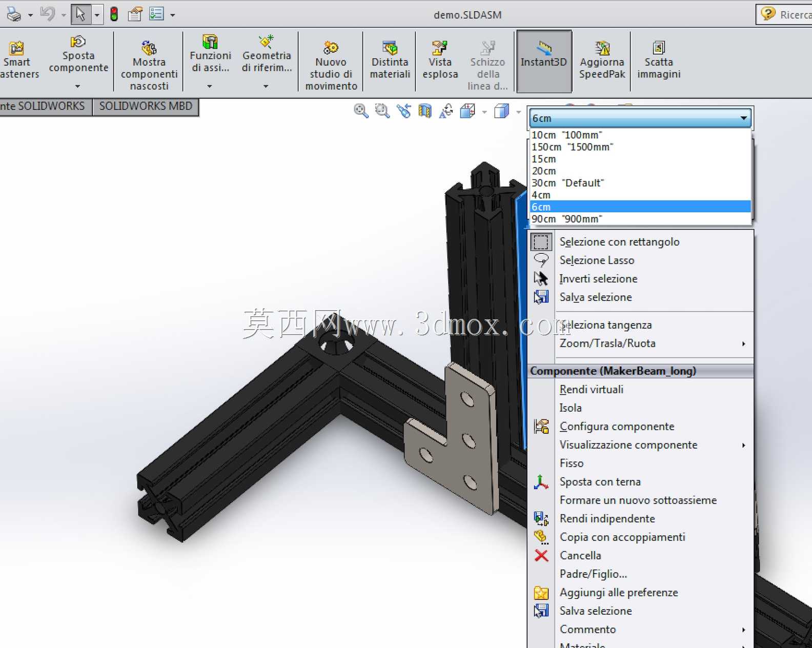
Task: Expand the Print dropdown arrow
Action: 30,15
